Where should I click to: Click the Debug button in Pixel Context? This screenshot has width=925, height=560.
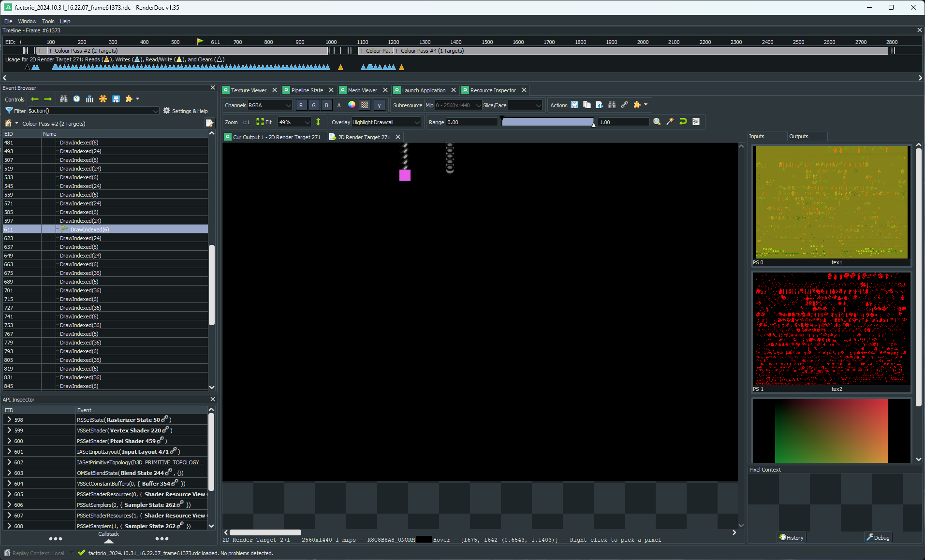click(878, 537)
